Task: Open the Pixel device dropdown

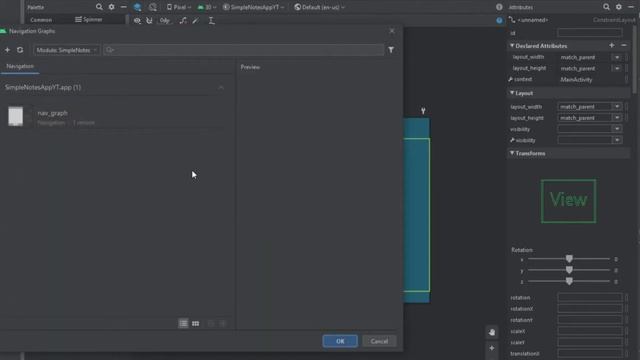Action: point(179,7)
